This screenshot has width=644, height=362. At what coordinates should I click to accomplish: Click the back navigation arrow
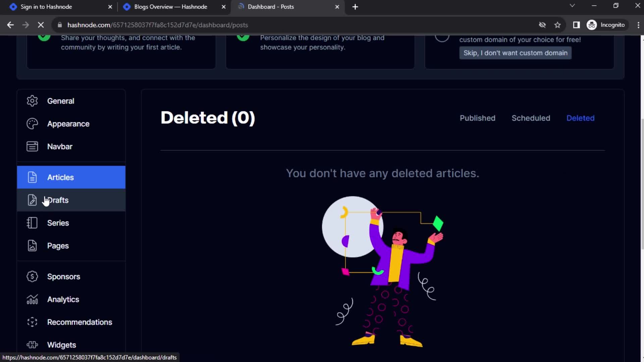click(x=11, y=25)
